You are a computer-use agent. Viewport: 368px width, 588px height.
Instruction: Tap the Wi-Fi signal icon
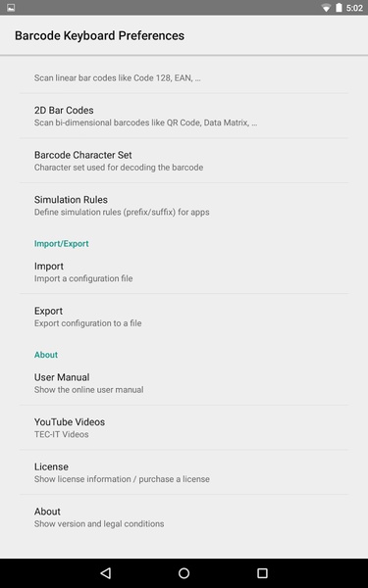(x=326, y=8)
